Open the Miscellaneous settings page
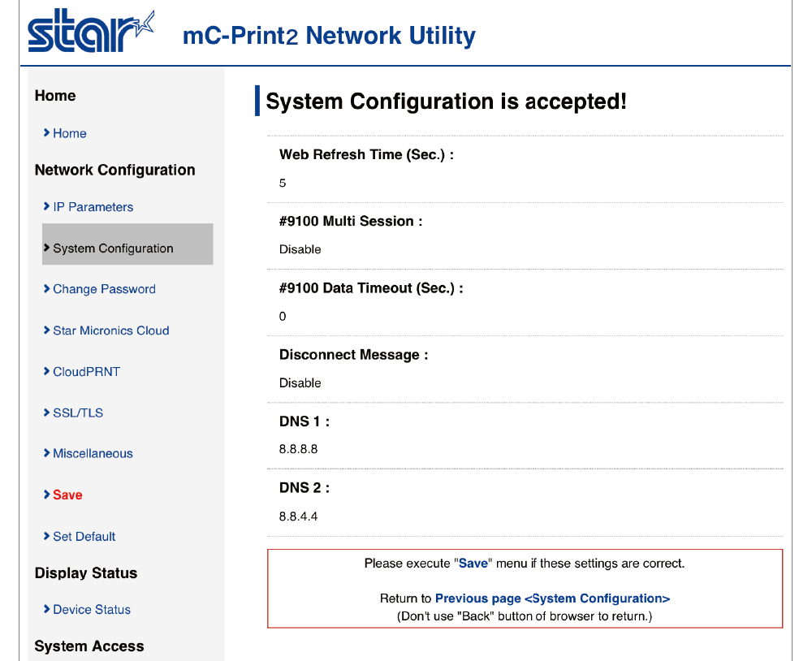The width and height of the screenshot is (812, 661). tap(93, 453)
